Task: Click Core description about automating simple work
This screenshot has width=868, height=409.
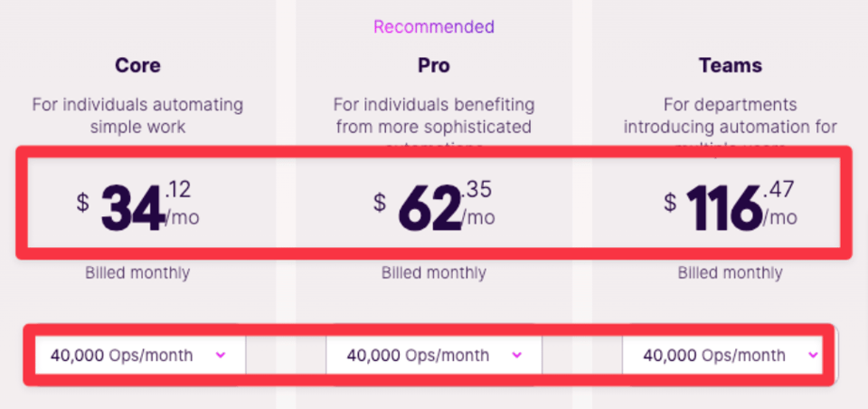Action: pos(137,115)
